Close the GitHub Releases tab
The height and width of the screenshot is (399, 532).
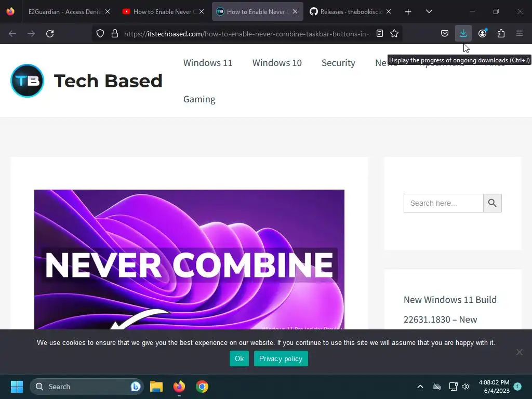389,11
